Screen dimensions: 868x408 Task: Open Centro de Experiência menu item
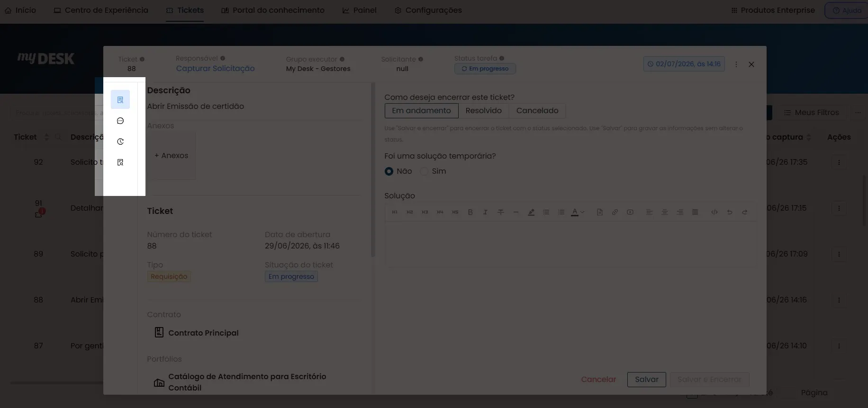click(101, 10)
